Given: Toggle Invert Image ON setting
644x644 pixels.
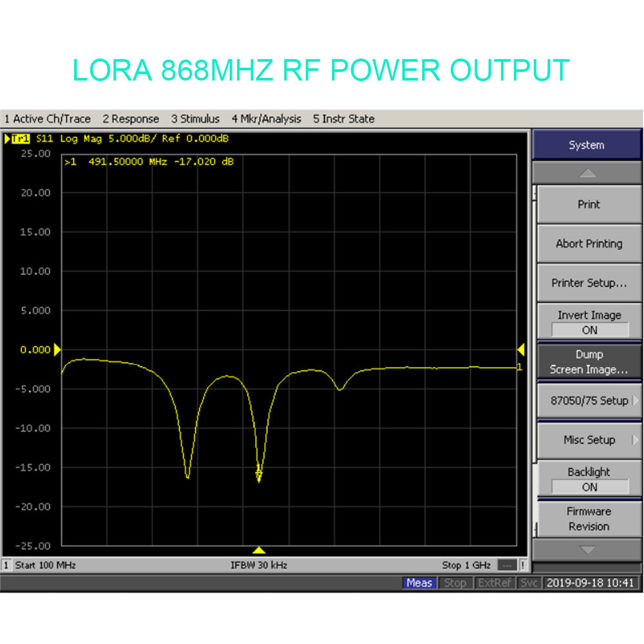Looking at the screenshot, I should click(589, 323).
